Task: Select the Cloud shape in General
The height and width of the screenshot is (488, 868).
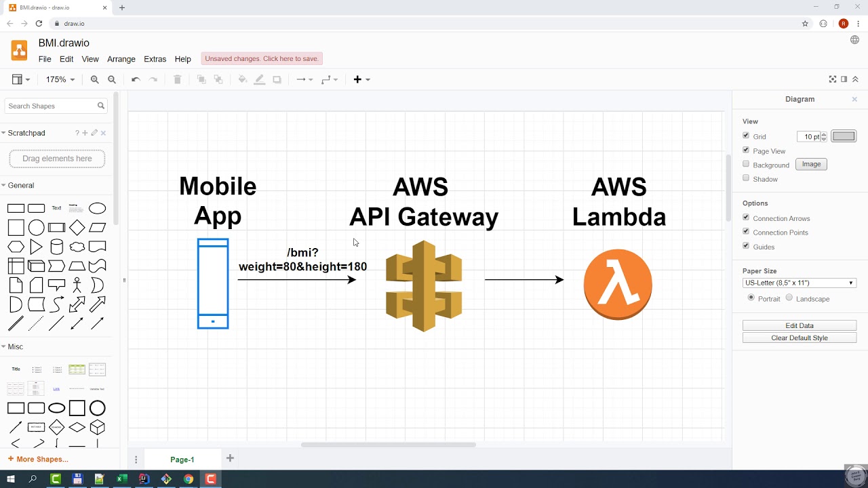Action: (x=77, y=247)
